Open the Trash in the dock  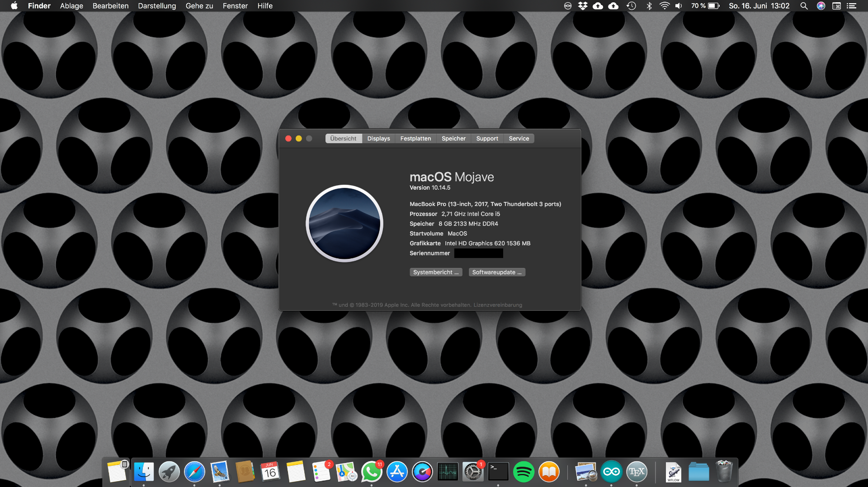[x=724, y=472]
